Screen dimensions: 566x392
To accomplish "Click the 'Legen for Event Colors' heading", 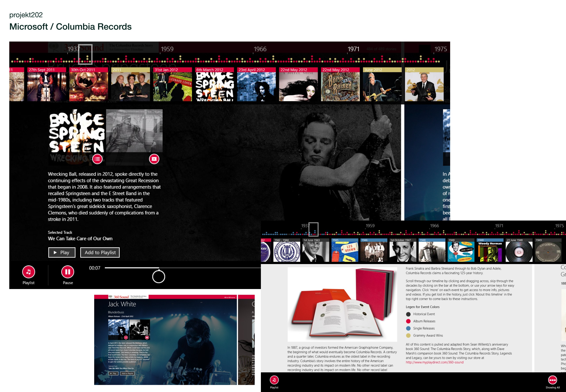I will click(x=423, y=307).
